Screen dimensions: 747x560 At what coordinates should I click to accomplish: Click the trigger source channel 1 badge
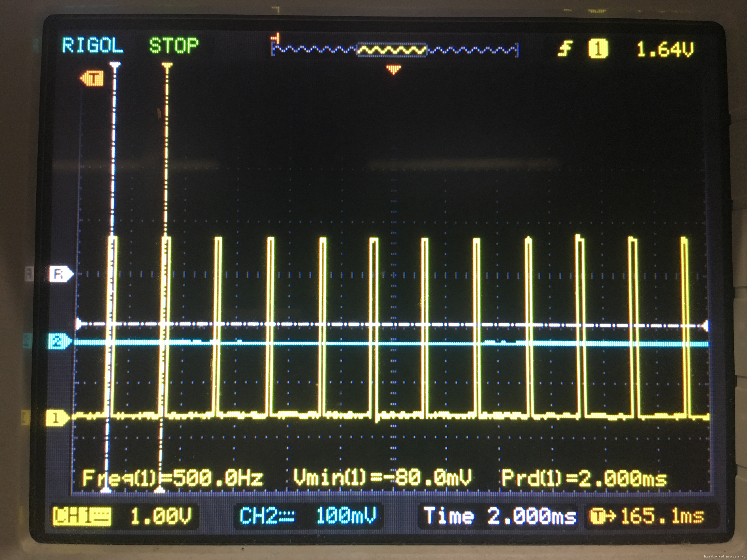click(598, 49)
